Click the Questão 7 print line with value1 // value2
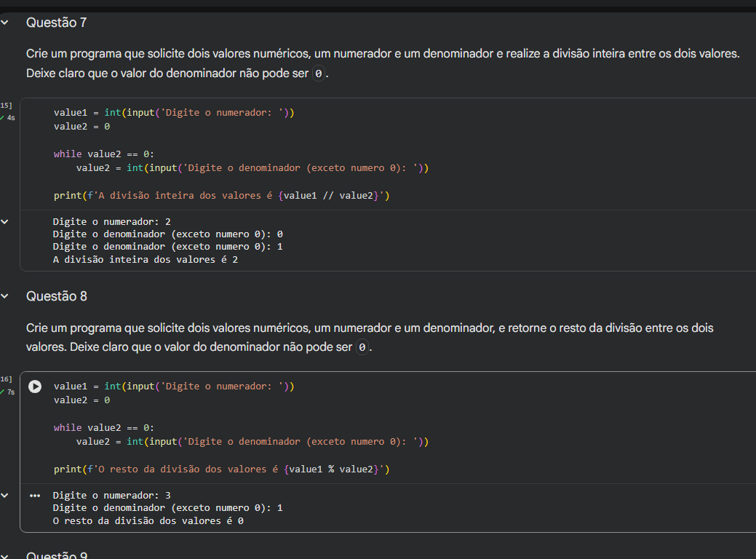This screenshot has width=756, height=559. pos(222,195)
